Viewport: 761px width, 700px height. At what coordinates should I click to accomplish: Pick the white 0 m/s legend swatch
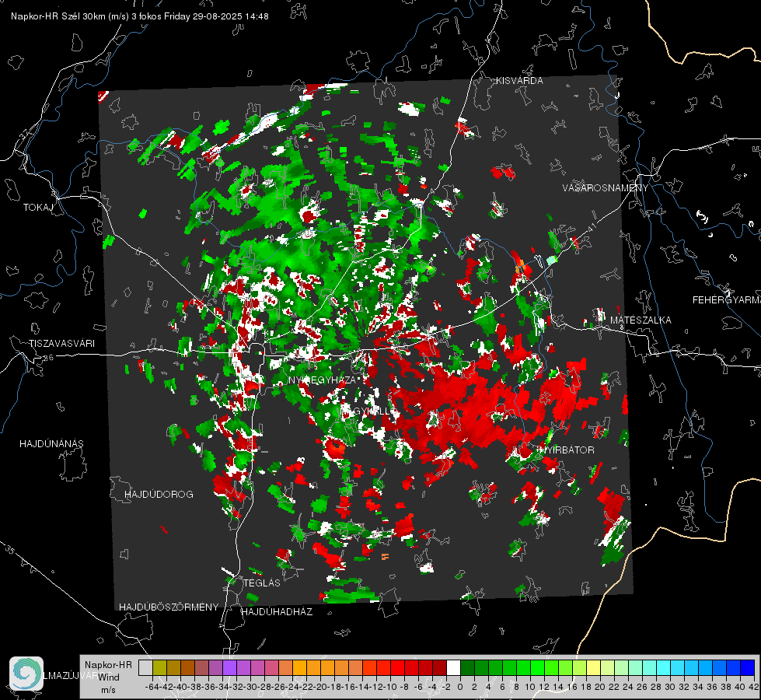[453, 668]
